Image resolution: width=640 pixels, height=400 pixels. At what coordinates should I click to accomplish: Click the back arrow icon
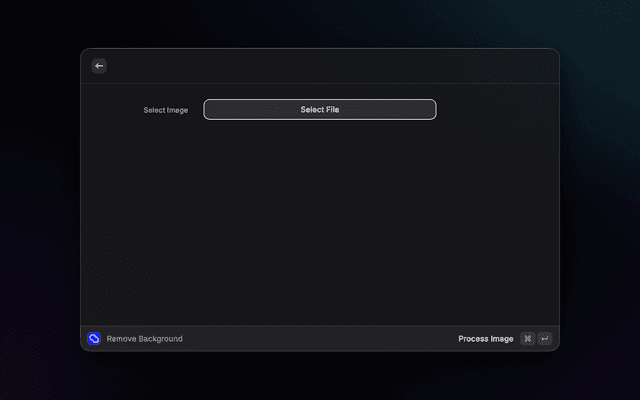[99, 66]
